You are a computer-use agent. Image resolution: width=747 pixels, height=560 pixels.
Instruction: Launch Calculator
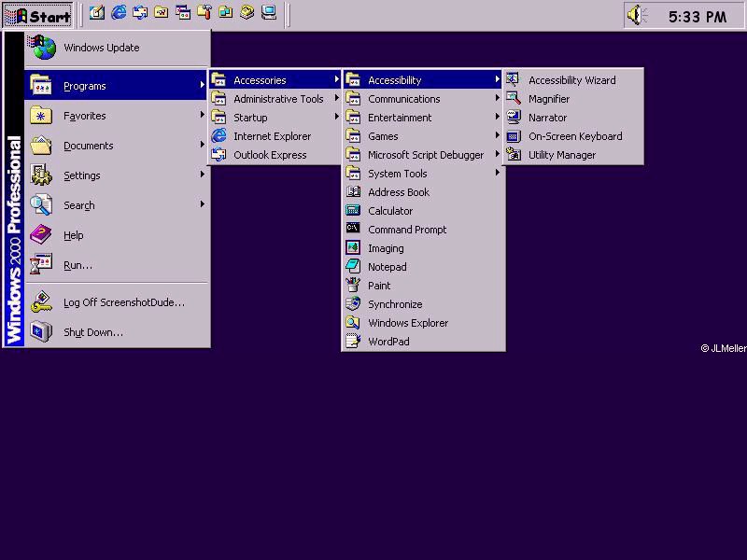423,211
